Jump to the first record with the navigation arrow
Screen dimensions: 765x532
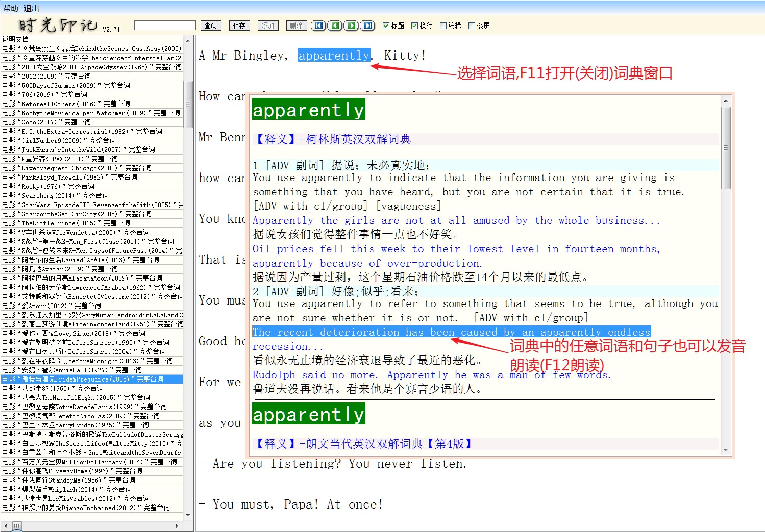point(318,26)
